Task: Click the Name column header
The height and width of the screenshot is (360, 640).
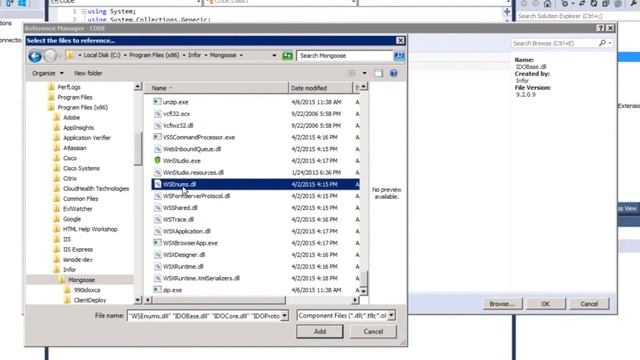Action: click(x=216, y=88)
